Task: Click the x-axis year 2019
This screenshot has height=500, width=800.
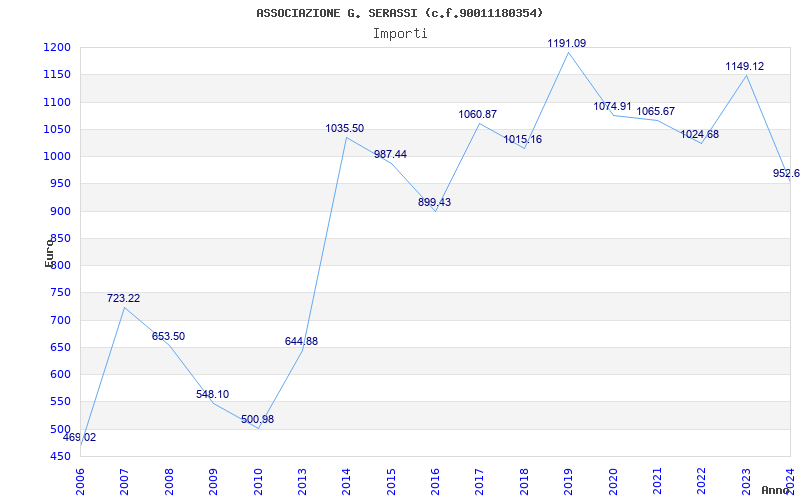Action: tap(568, 482)
